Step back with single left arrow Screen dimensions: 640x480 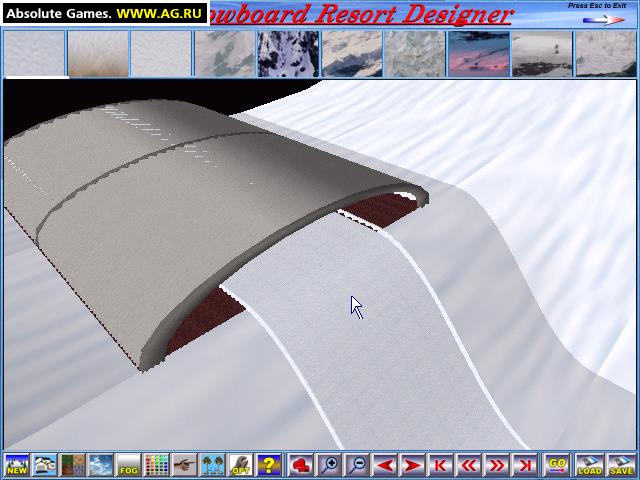point(385,464)
